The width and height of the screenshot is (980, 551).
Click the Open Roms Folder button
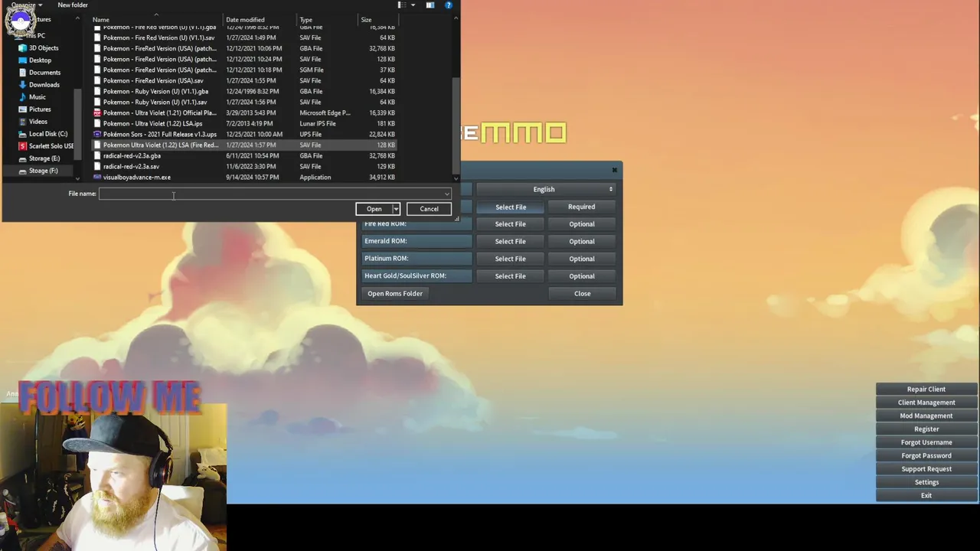coord(395,294)
